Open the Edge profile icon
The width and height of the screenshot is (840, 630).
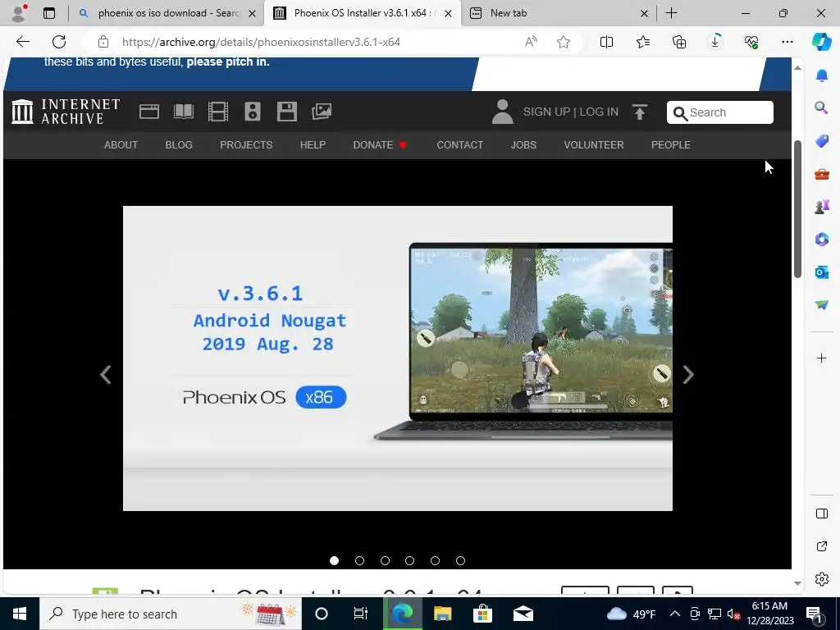pyautogui.click(x=20, y=13)
